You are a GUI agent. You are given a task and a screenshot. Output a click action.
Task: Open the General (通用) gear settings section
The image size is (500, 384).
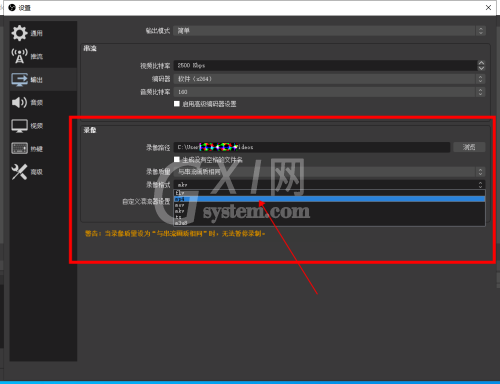pyautogui.click(x=43, y=33)
